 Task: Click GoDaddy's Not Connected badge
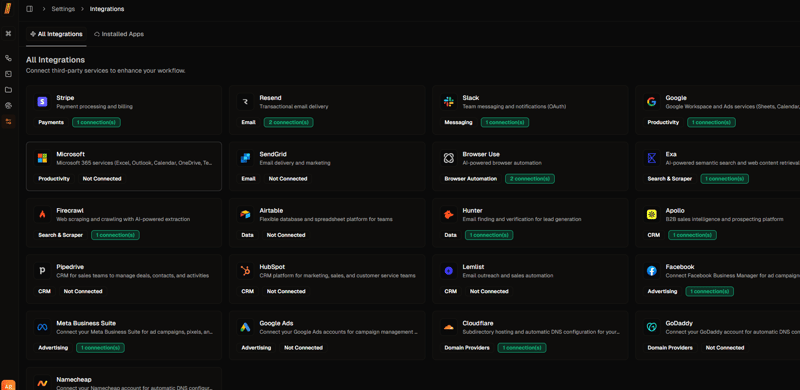point(724,348)
